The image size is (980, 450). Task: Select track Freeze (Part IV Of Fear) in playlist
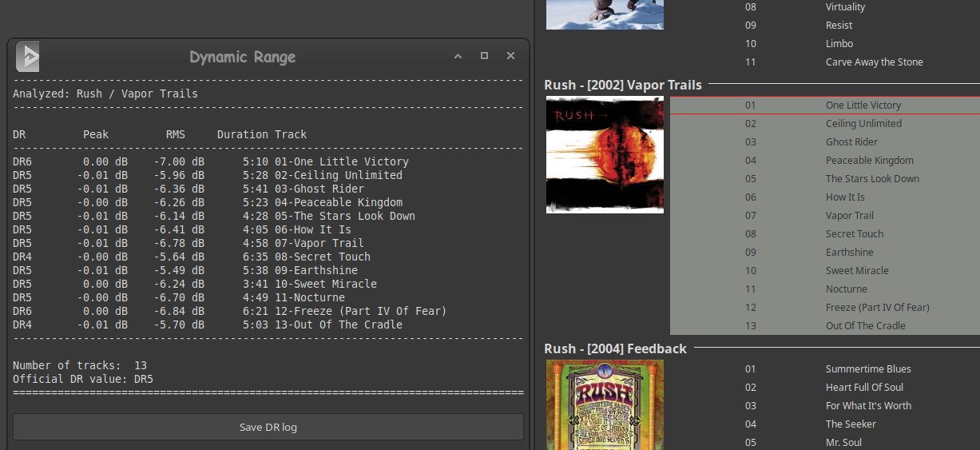pos(825,307)
